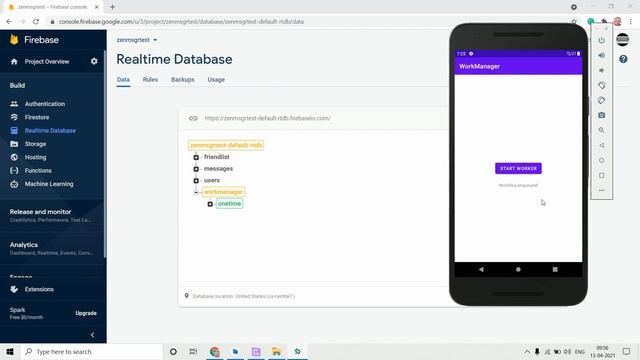640x360 pixels.
Task: Reload the browser page
Action: (x=36, y=22)
